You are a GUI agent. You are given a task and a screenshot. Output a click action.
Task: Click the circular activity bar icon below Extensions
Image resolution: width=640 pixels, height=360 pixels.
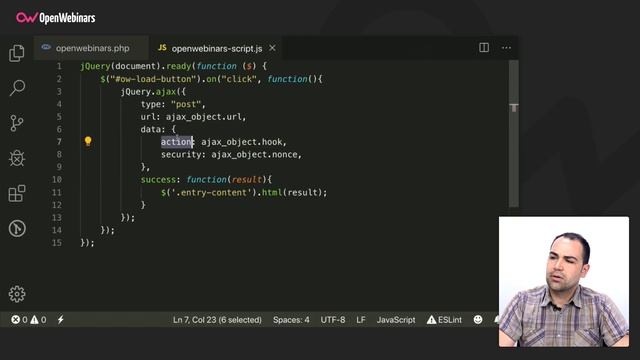pyautogui.click(x=17, y=229)
